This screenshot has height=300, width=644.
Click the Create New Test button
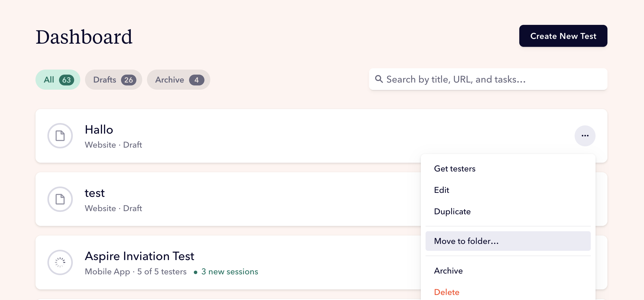click(x=563, y=36)
